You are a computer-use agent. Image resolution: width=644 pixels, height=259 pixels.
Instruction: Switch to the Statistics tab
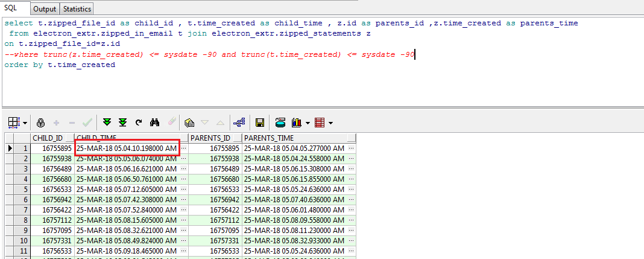(77, 9)
